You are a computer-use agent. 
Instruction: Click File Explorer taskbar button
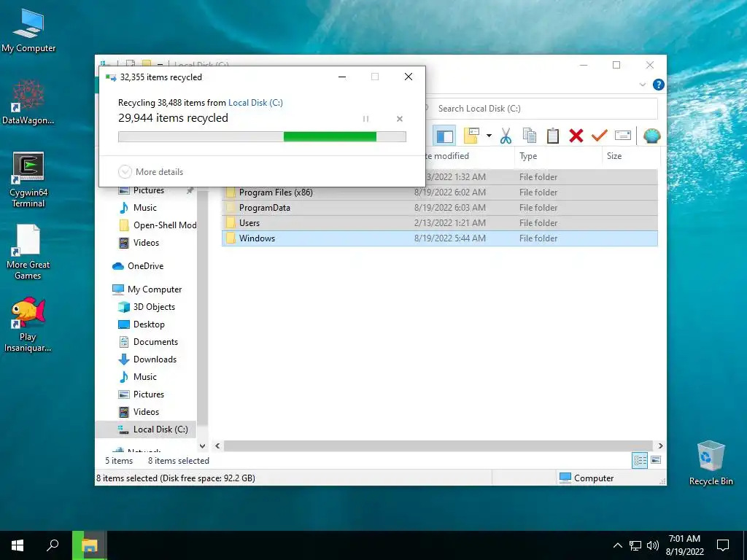click(89, 545)
